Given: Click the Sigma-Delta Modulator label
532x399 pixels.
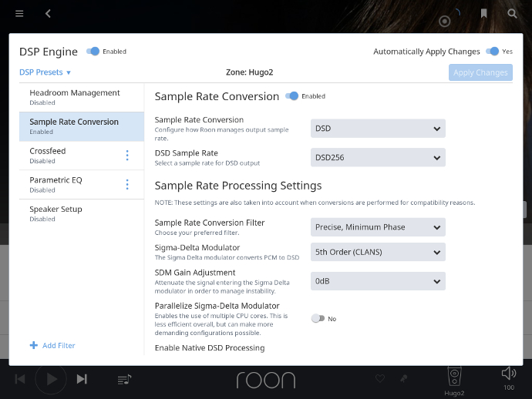Looking at the screenshot, I should pyautogui.click(x=197, y=247).
